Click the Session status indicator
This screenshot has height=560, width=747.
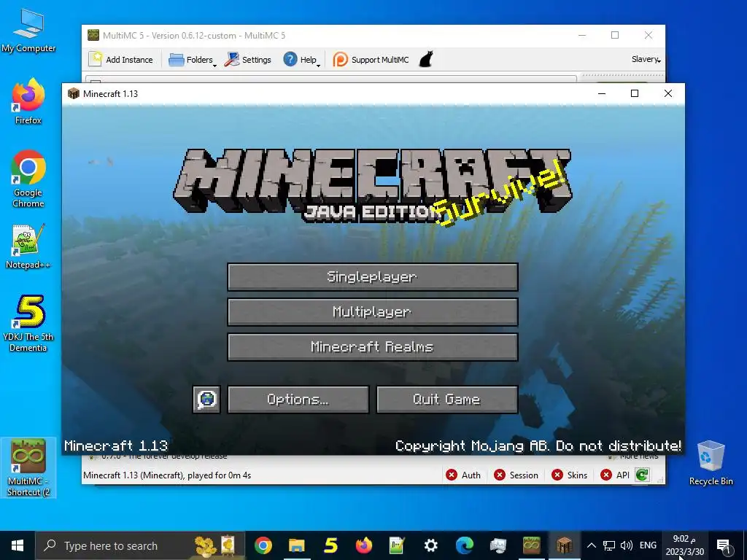[x=516, y=475]
